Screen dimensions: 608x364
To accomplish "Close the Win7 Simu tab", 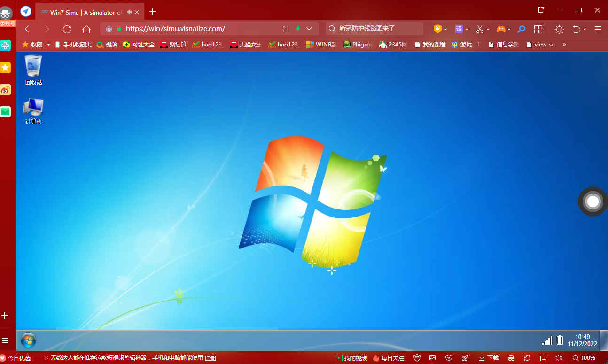I will pos(138,12).
